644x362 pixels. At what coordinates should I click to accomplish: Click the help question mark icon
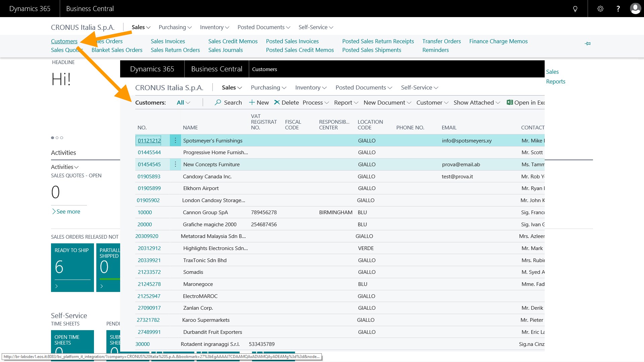pyautogui.click(x=618, y=9)
